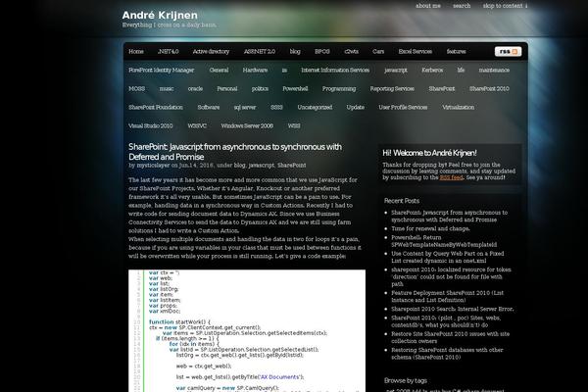Viewport: 588px width, 392px height.
Task: Open recent post Sharepoint 2010 Search Internal Server Error
Action: coord(452,309)
